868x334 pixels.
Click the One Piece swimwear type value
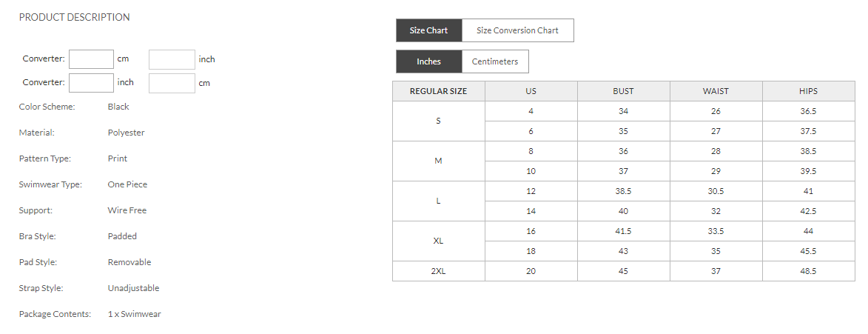tap(127, 184)
